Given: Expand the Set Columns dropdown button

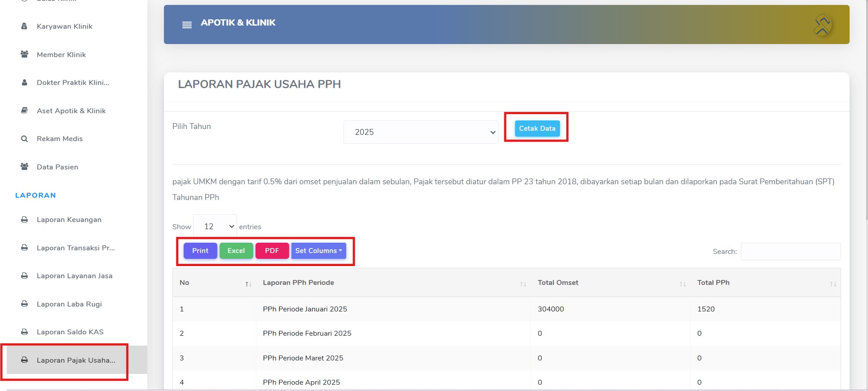Looking at the screenshot, I should 318,251.
